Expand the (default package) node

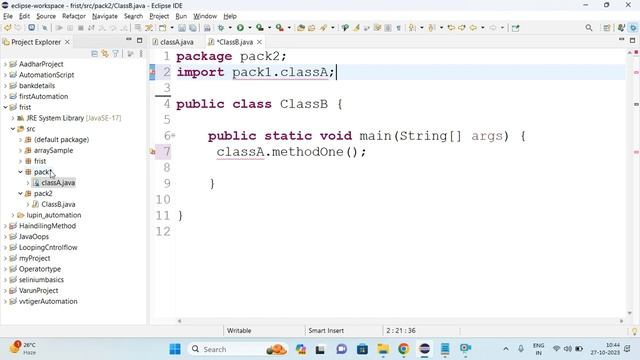click(20, 140)
